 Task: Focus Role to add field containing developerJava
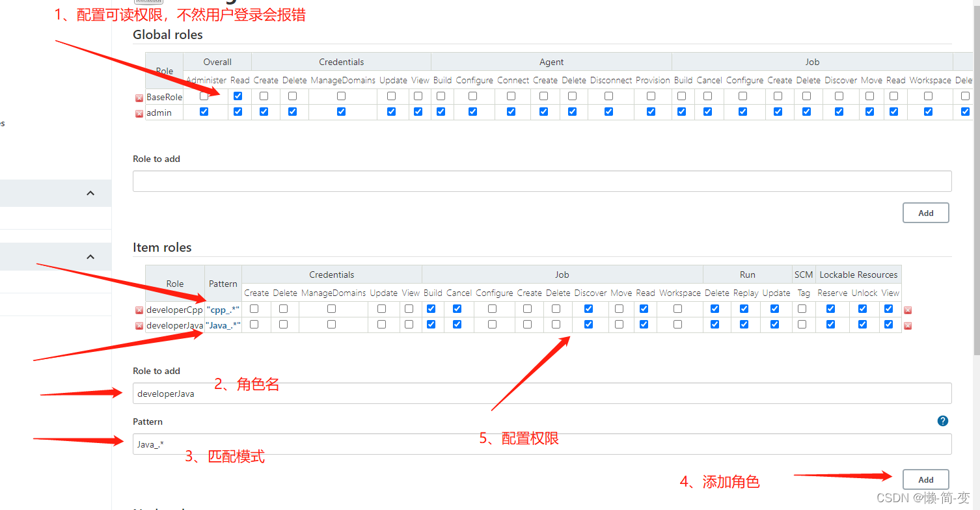pyautogui.click(x=542, y=393)
